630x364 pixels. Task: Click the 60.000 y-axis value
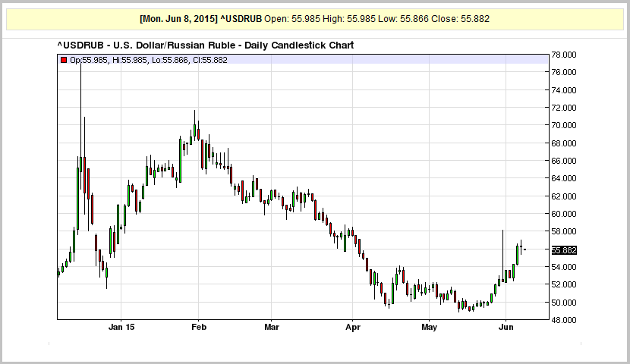point(564,214)
